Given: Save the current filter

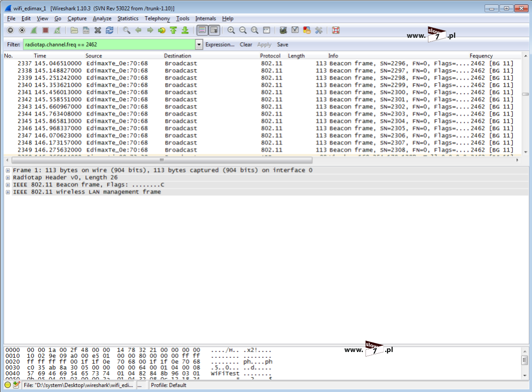Looking at the screenshot, I should (x=283, y=45).
